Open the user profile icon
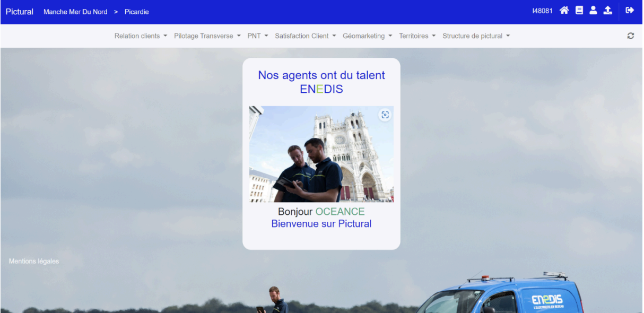This screenshot has width=644, height=313. pyautogui.click(x=594, y=10)
